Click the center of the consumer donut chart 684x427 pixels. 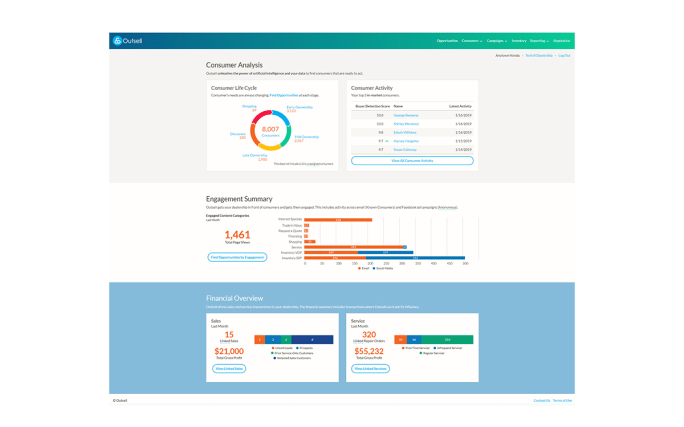[270, 130]
